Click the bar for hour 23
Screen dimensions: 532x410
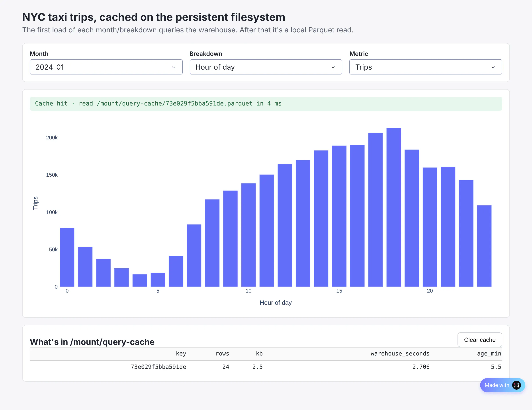[484, 246]
